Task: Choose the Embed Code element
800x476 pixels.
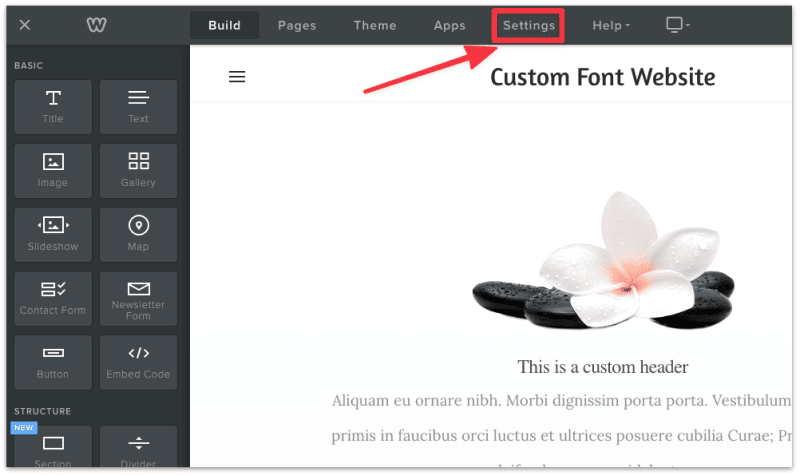Action: [138, 362]
